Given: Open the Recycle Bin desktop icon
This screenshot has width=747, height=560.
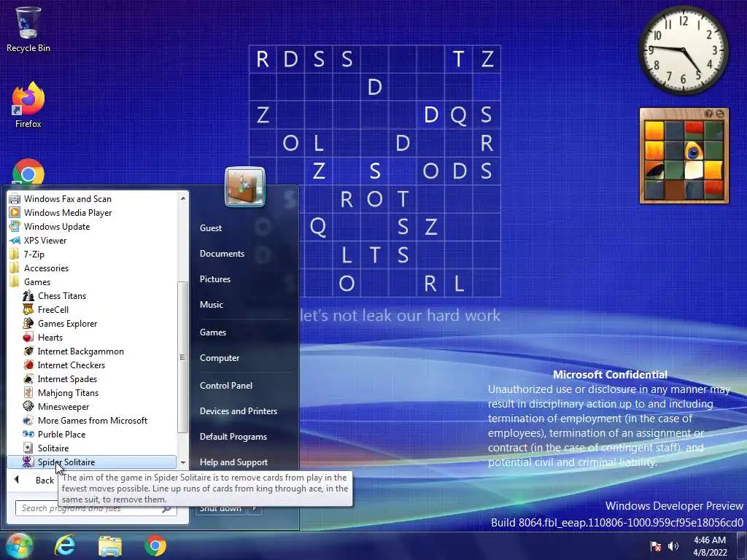Looking at the screenshot, I should 28,28.
